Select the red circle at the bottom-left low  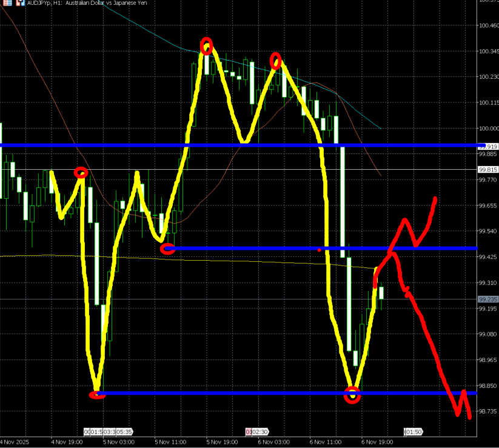point(97,395)
